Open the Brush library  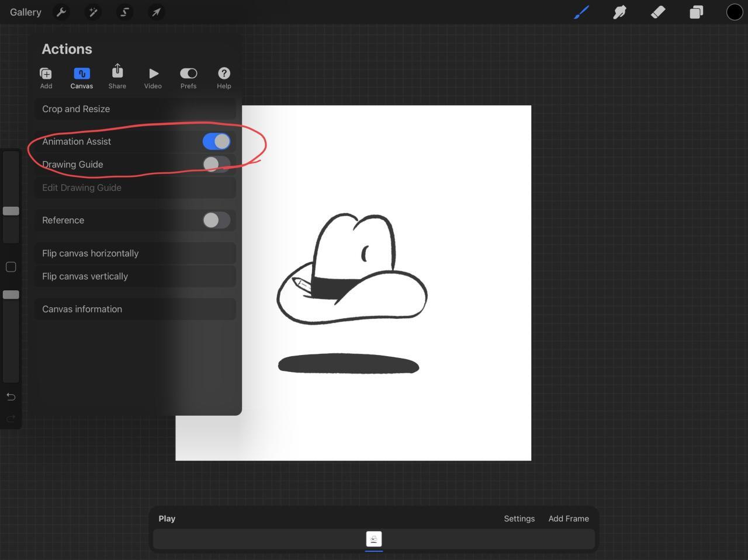(581, 12)
